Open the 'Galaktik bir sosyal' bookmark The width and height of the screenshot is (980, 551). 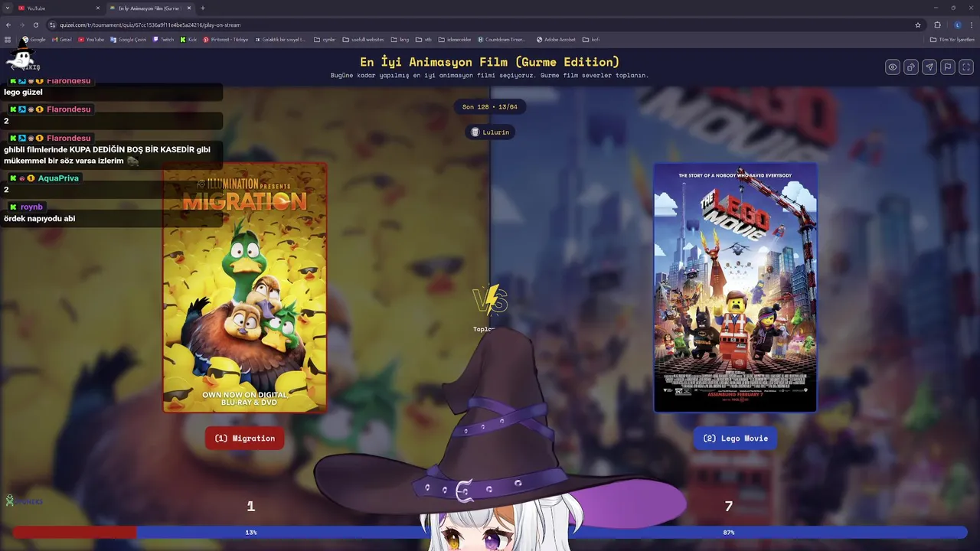click(x=280, y=39)
